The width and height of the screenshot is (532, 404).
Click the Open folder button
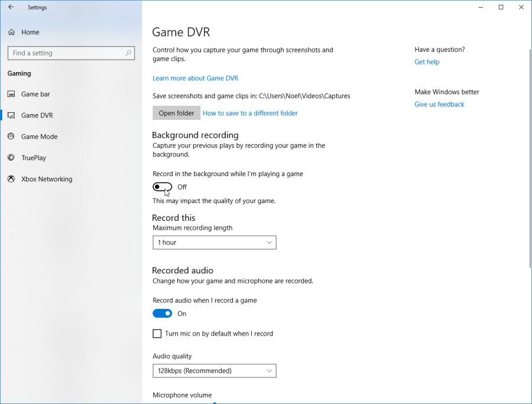pos(176,113)
